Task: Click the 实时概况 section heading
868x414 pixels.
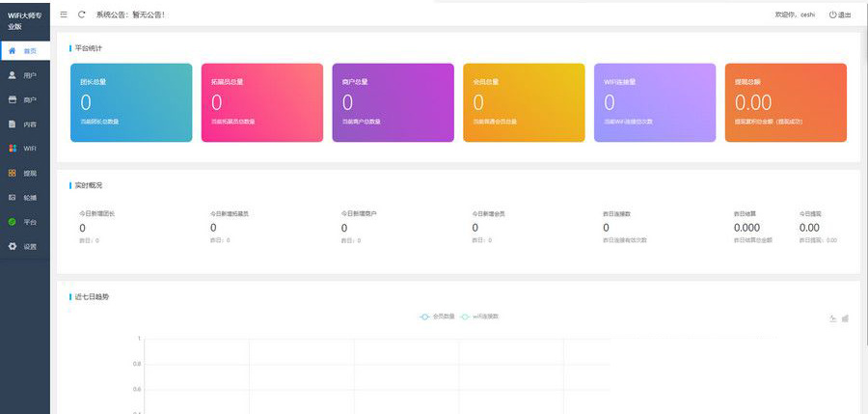Action: coord(89,185)
